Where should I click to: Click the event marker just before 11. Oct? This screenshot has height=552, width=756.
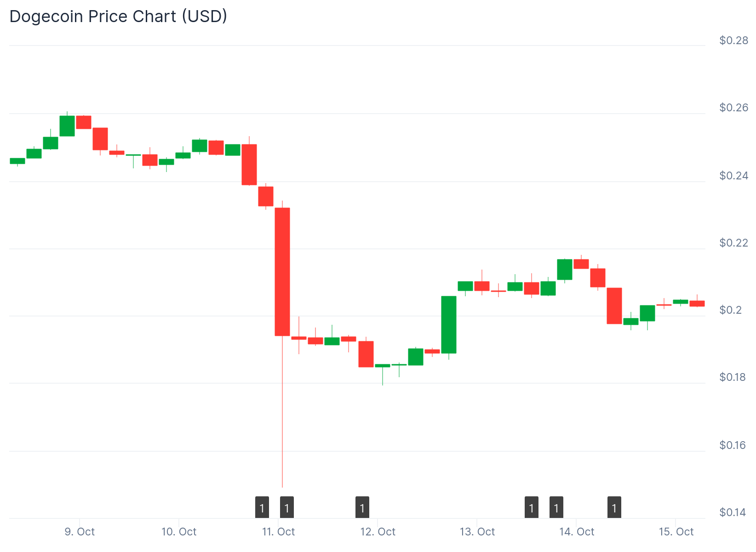[262, 507]
